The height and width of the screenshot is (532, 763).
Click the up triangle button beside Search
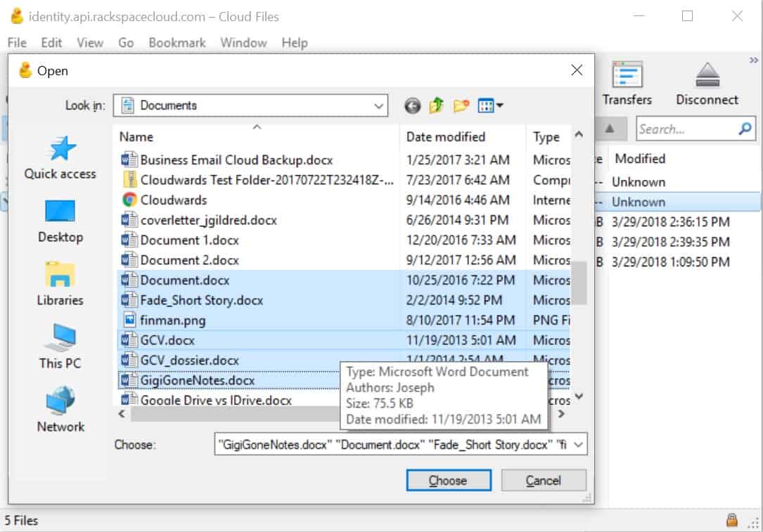(x=609, y=129)
